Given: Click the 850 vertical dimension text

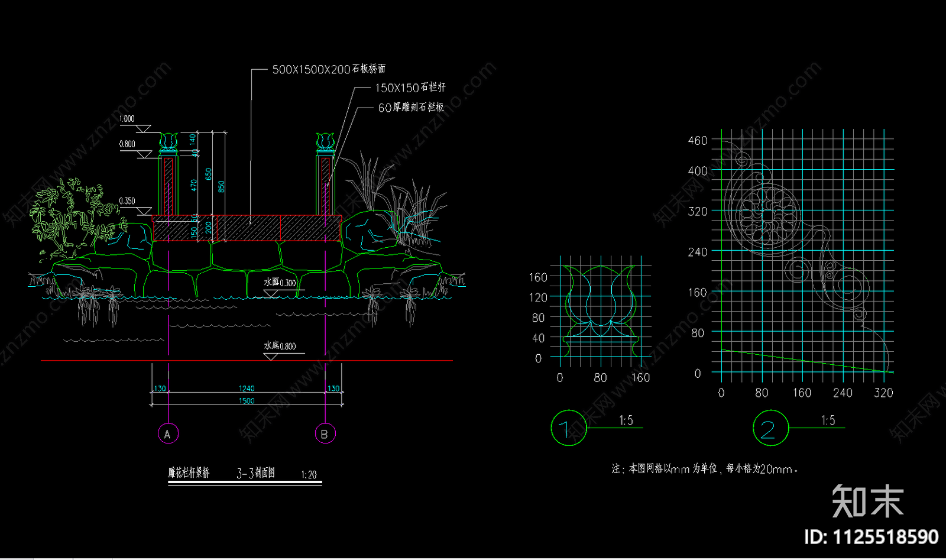Looking at the screenshot, I should [x=222, y=186].
